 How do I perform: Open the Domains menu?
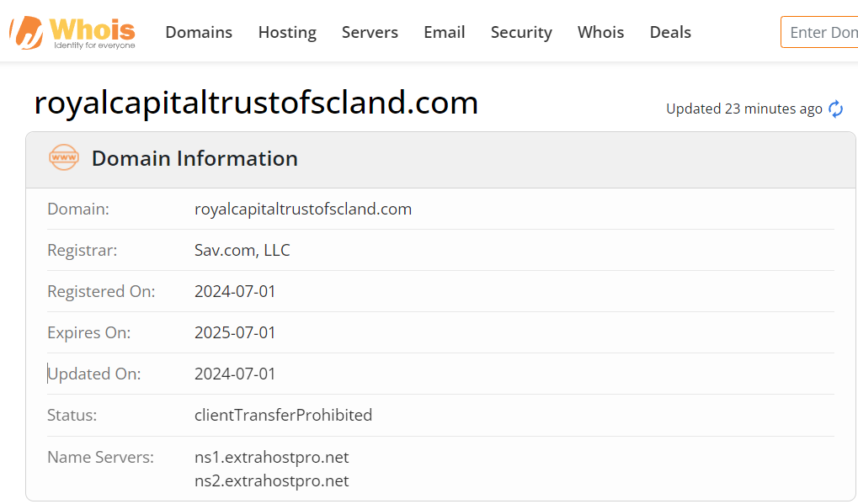(199, 32)
